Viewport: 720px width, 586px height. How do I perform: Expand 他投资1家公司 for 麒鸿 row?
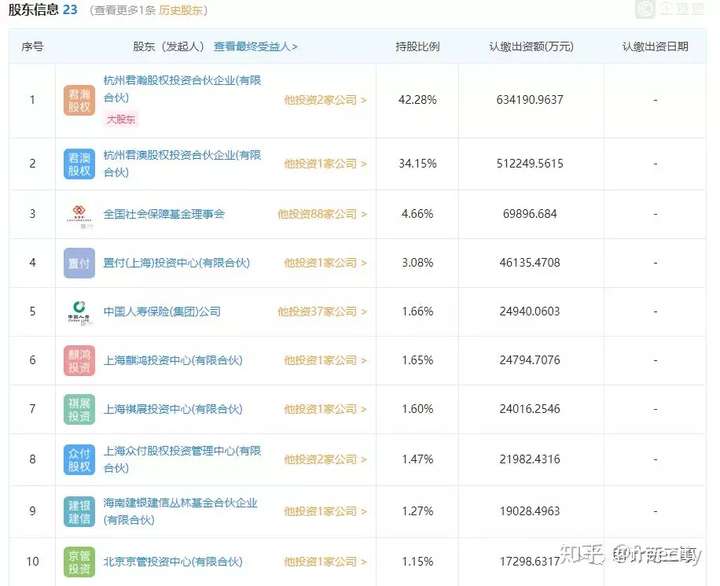point(325,360)
